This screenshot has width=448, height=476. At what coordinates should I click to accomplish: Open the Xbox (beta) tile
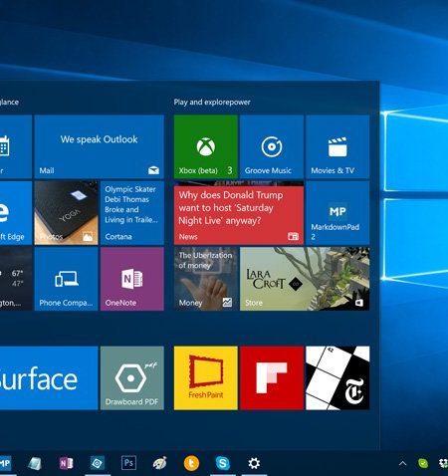[x=206, y=146]
